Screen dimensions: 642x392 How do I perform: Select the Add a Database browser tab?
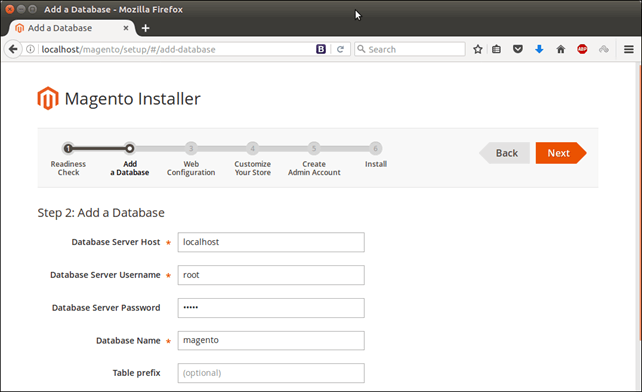click(72, 28)
